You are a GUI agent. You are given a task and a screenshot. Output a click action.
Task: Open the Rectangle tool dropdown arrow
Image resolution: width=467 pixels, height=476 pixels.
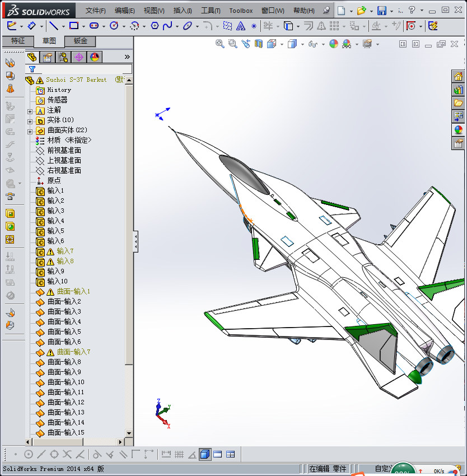click(x=83, y=27)
